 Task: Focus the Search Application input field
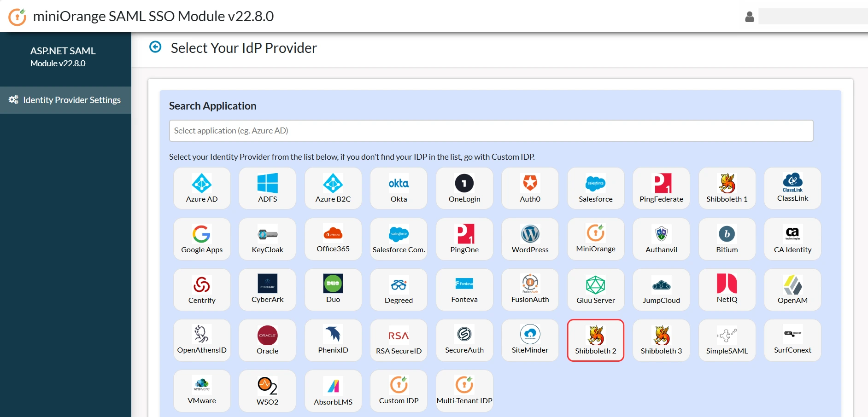pos(491,131)
